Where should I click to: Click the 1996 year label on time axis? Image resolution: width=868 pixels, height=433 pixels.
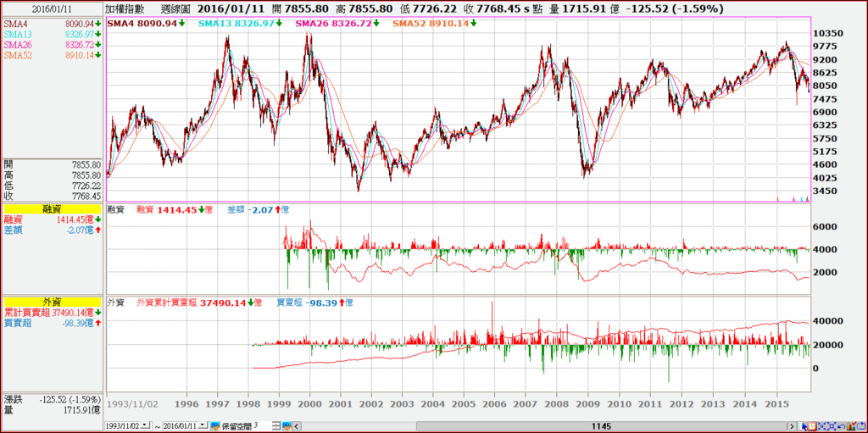[186, 403]
